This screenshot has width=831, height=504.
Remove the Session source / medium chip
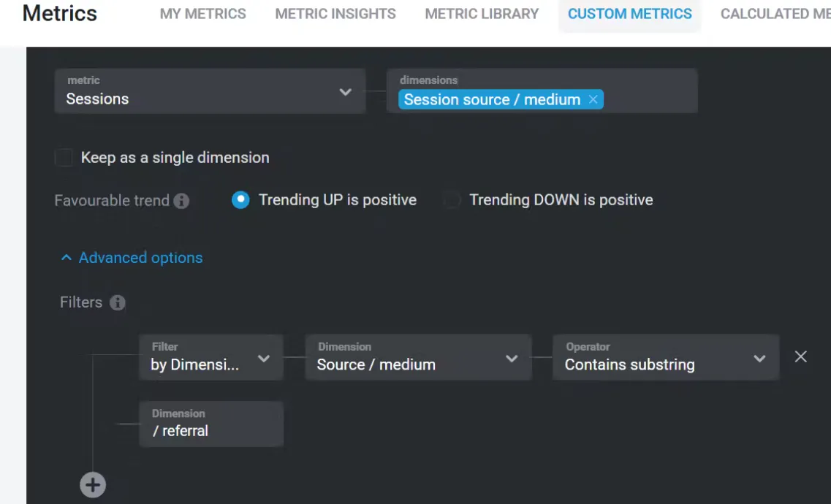[x=593, y=99]
